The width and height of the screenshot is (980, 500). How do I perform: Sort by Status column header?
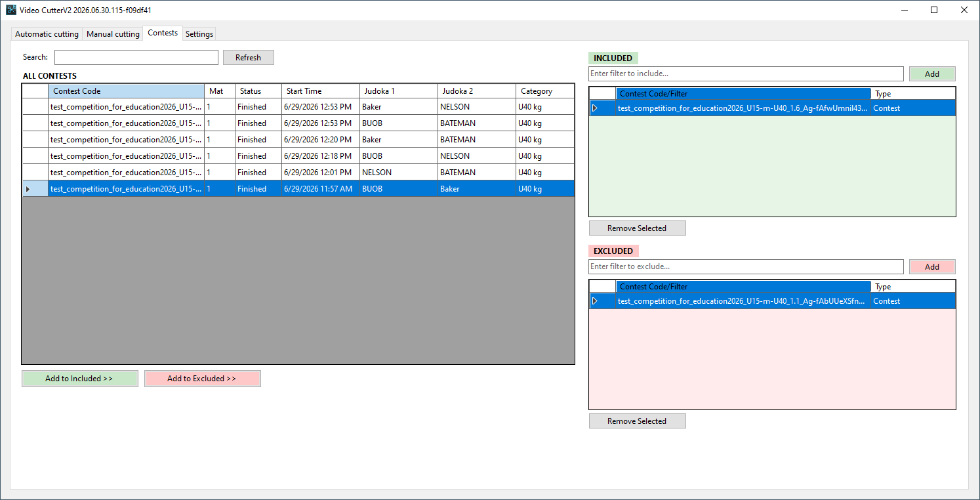click(x=258, y=91)
